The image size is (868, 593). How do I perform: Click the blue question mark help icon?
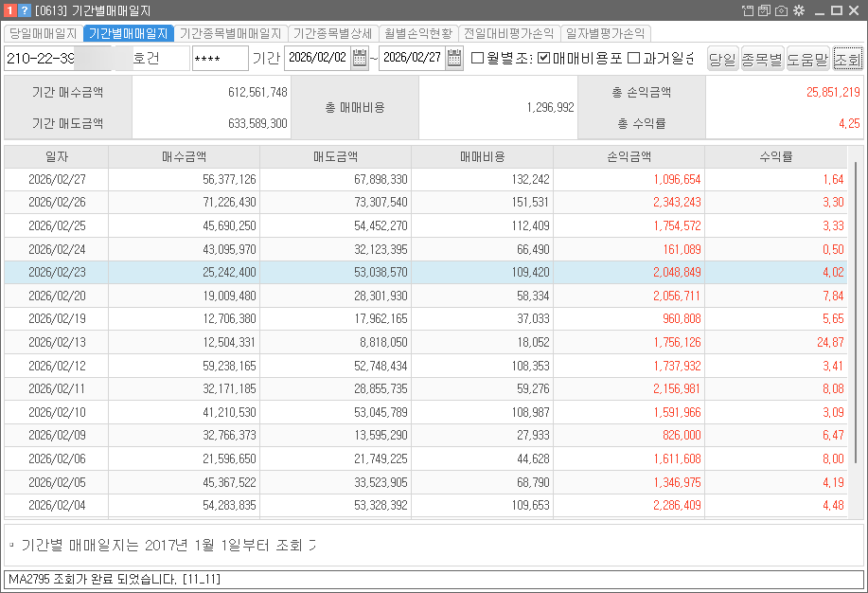25,10
